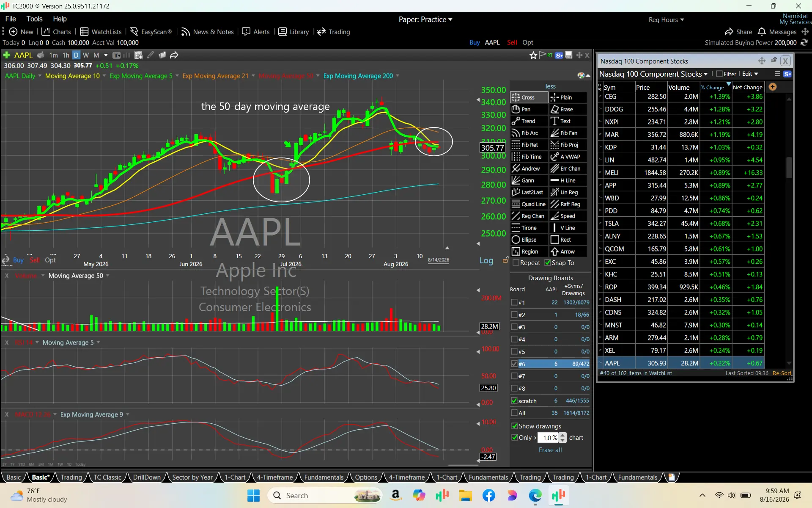Open the File menu
Viewport: 812px width, 508px height.
pyautogui.click(x=11, y=19)
